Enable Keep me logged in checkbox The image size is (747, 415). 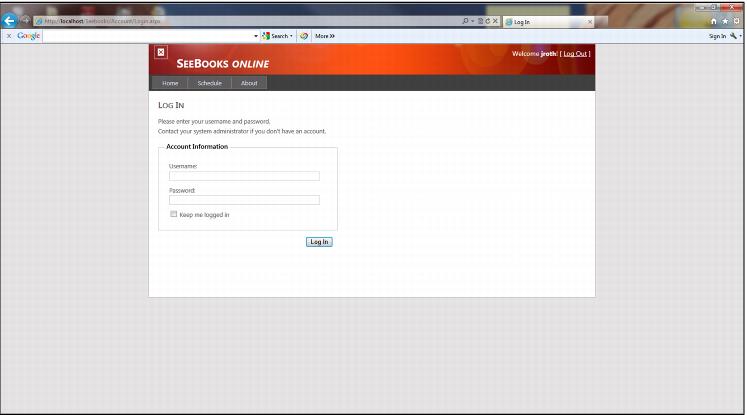point(173,214)
